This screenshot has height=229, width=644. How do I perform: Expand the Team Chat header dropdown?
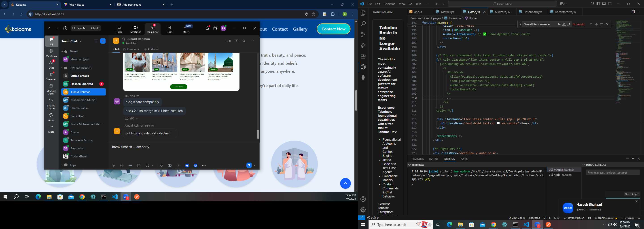(80, 41)
